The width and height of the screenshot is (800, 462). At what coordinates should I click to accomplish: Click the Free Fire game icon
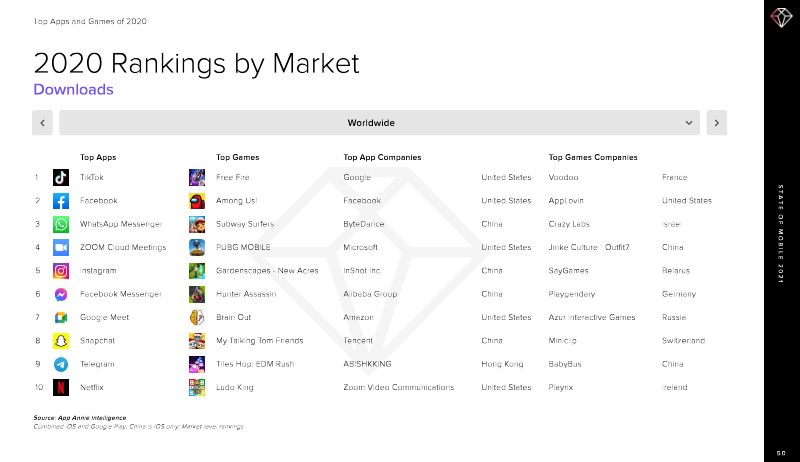[197, 178]
